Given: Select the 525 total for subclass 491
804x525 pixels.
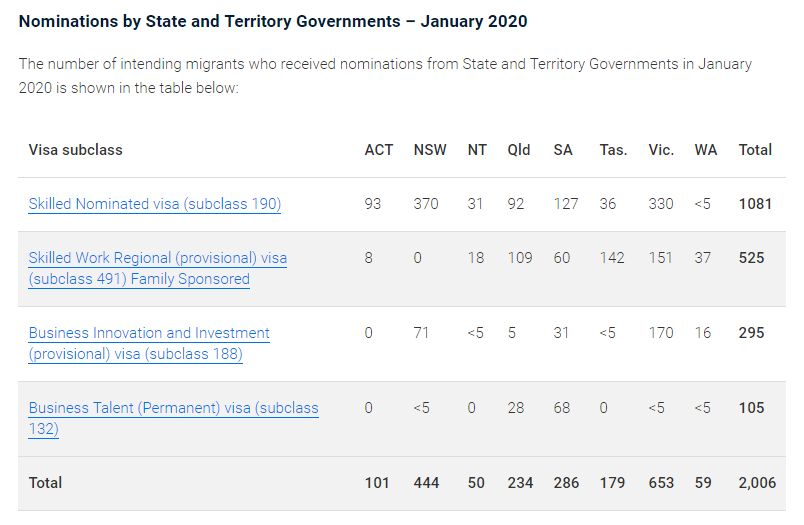Looking at the screenshot, I should (751, 258).
